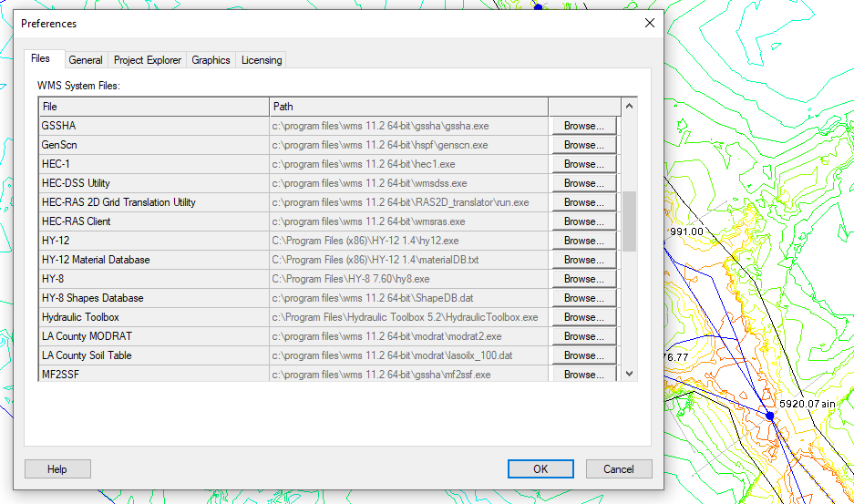
Task: Click Browse for GenScn
Action: click(x=584, y=145)
